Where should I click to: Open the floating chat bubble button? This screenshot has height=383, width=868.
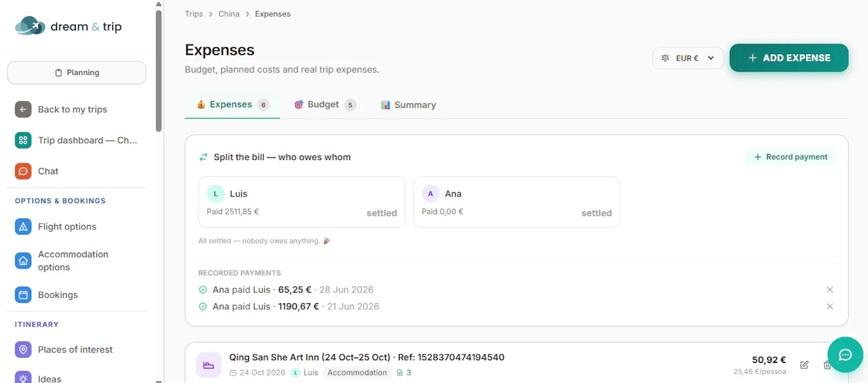point(845,355)
